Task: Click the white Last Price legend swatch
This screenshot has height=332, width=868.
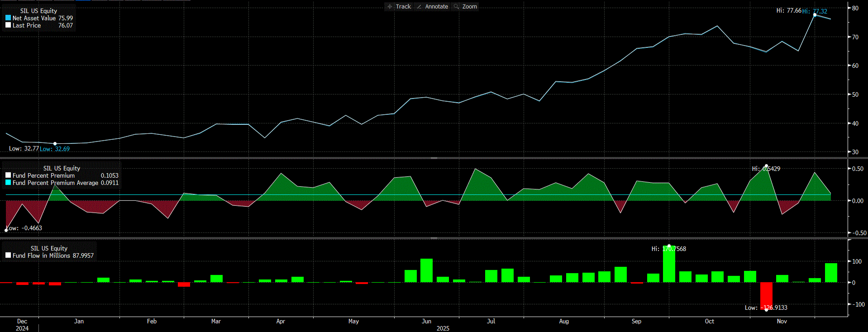Action: pos(8,25)
